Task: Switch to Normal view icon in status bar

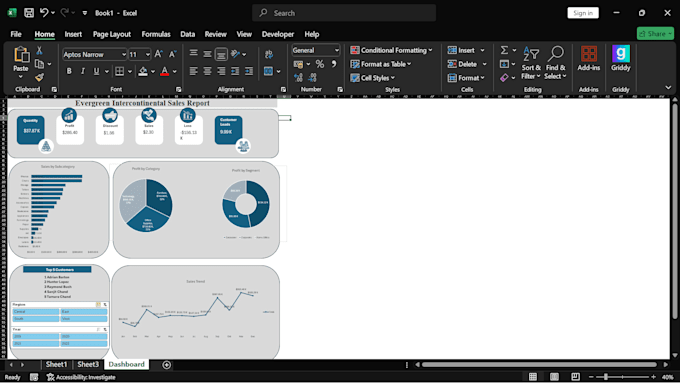Action: click(533, 377)
